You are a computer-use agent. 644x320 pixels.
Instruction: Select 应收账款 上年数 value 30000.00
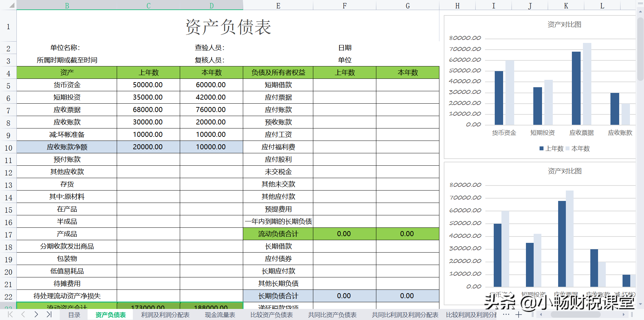pyautogui.click(x=148, y=122)
